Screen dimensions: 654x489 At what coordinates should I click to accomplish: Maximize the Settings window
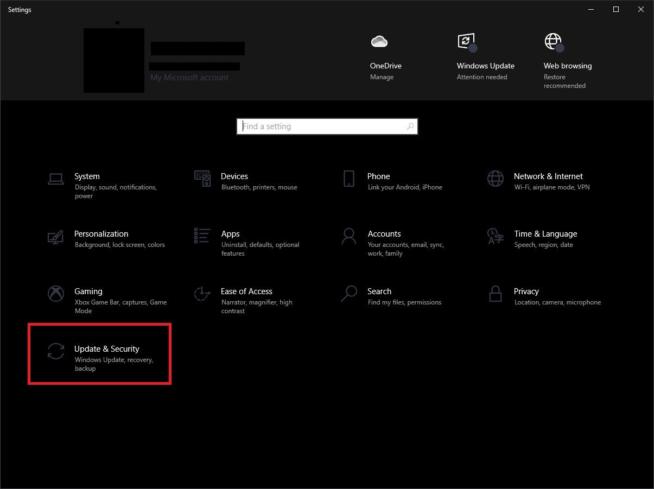pos(616,9)
